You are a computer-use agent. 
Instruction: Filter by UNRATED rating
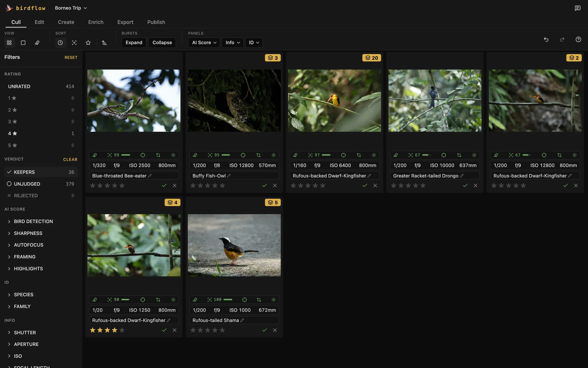[x=41, y=86]
